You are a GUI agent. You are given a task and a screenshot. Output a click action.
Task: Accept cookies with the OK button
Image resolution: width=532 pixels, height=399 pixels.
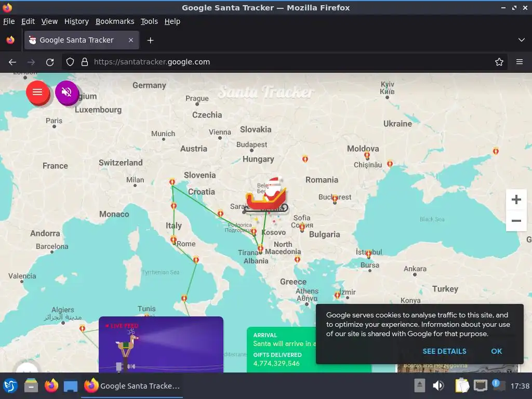coord(496,351)
